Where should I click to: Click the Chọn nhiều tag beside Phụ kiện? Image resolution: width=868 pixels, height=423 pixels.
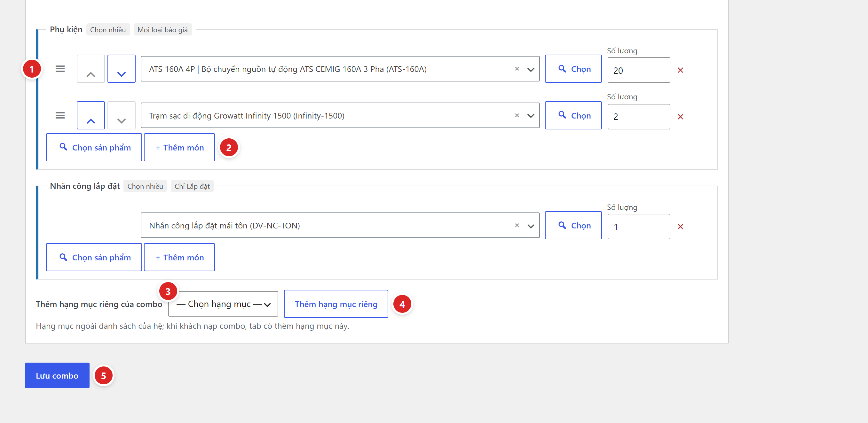[108, 30]
